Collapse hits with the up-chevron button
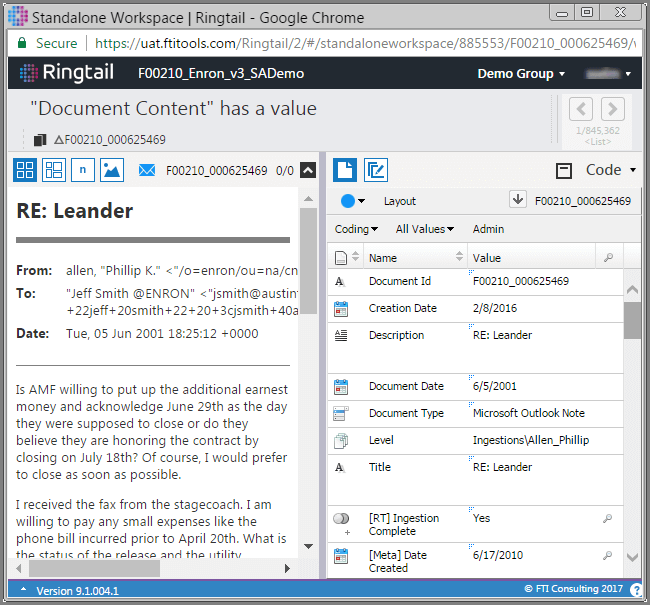The height and width of the screenshot is (605, 650). coord(308,170)
